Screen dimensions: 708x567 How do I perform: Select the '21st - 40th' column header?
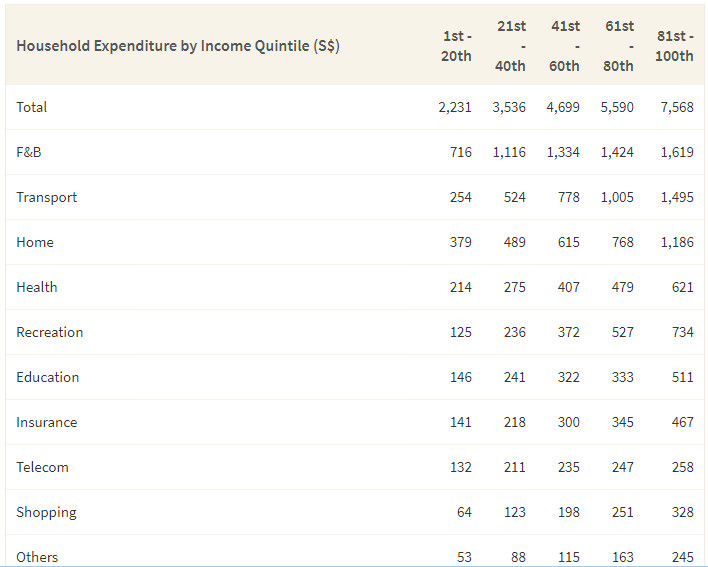(510, 46)
